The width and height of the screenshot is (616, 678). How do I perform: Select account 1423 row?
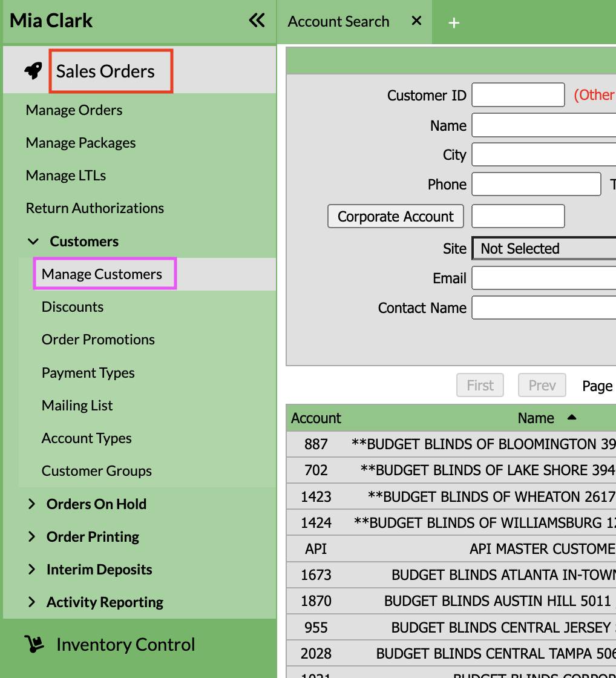pyautogui.click(x=451, y=496)
